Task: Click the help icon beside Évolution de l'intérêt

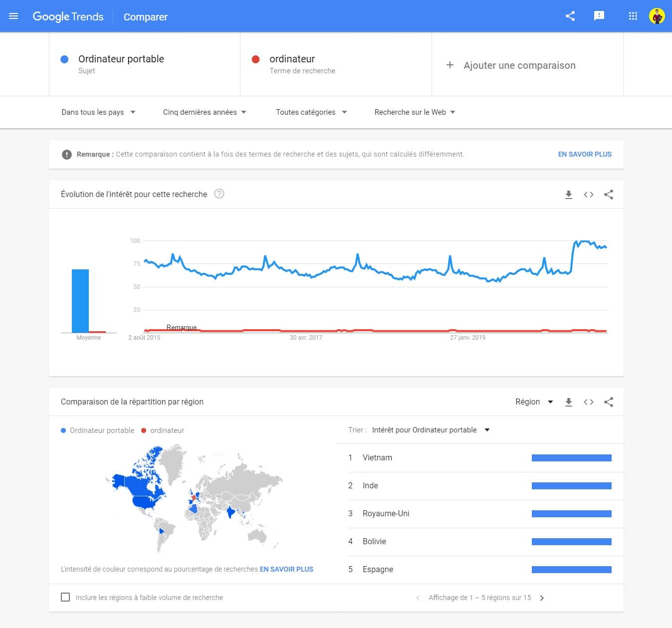Action: (x=219, y=194)
